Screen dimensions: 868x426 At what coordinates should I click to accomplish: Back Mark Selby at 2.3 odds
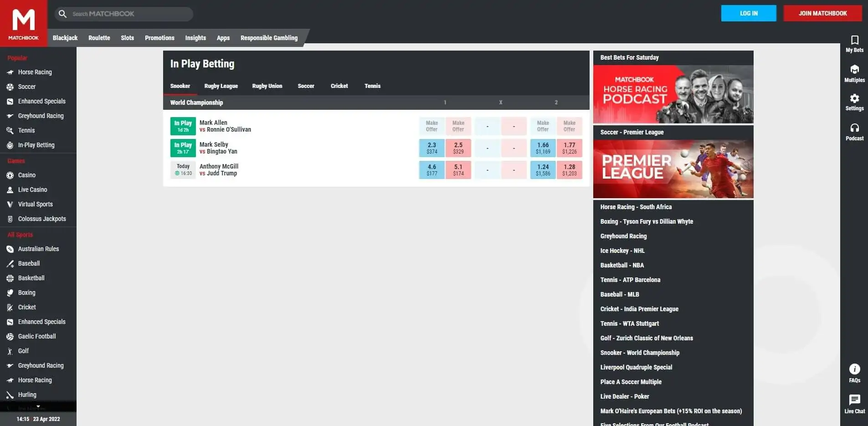pos(431,148)
